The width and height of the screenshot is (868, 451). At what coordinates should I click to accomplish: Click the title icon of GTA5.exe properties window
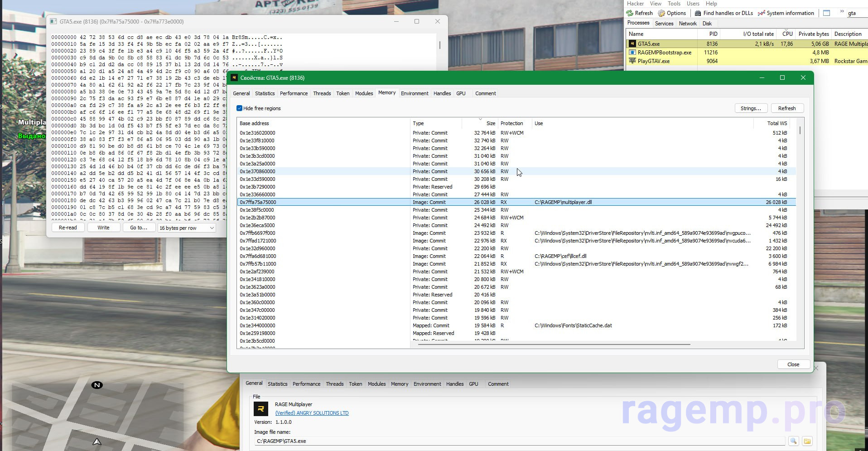pos(234,78)
